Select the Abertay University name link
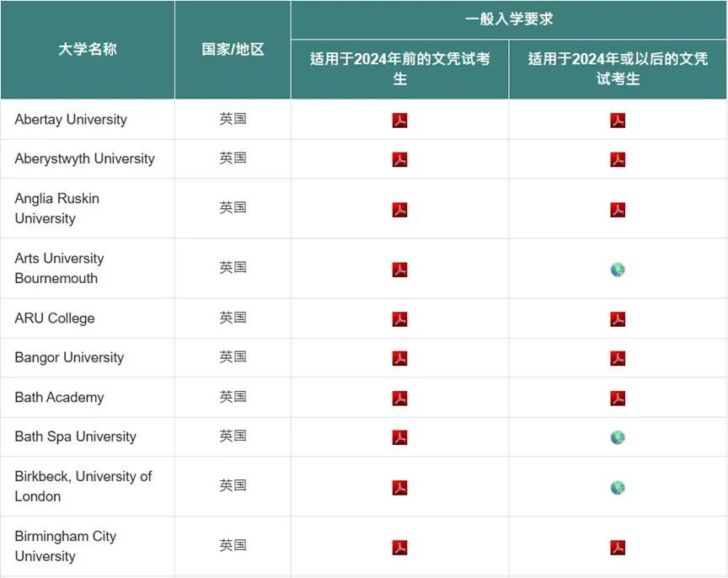Image resolution: width=728 pixels, height=578 pixels. pyautogui.click(x=70, y=119)
